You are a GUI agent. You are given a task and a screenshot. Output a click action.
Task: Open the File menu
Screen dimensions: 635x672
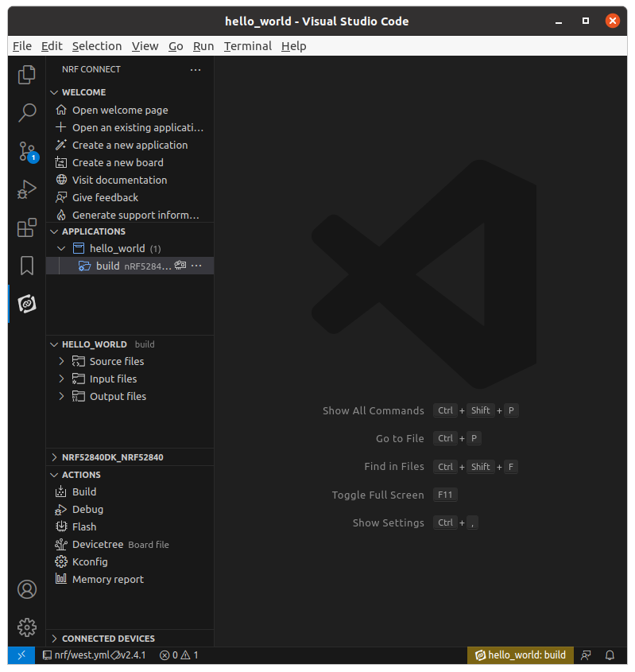[21, 46]
